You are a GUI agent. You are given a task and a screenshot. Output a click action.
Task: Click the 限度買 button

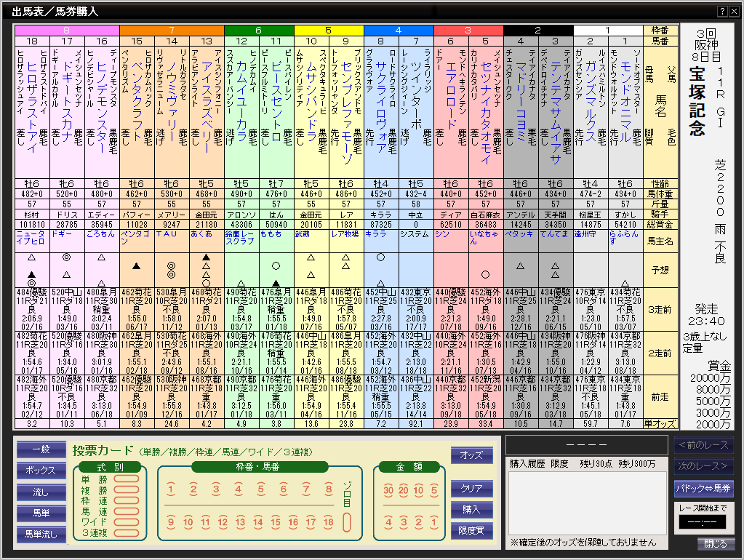(472, 531)
